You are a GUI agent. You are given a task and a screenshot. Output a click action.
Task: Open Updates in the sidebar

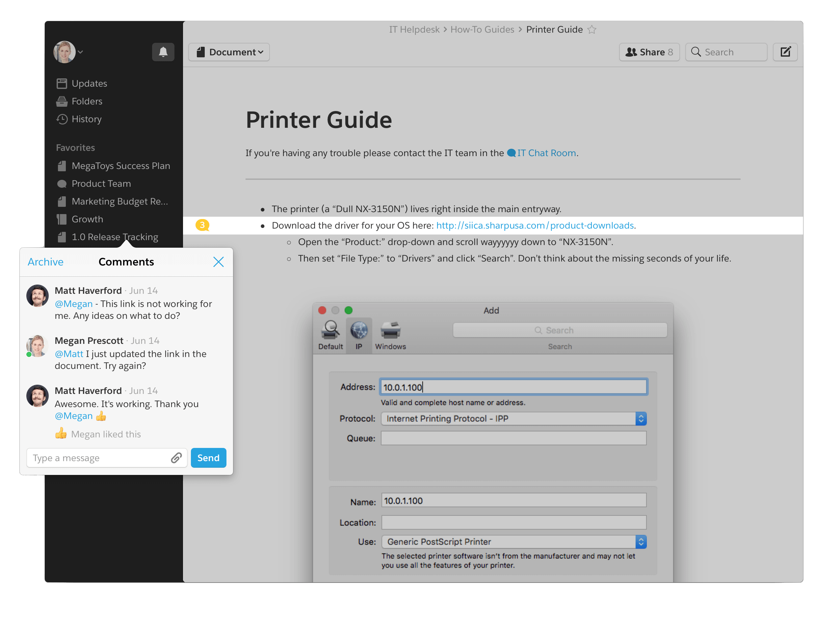(89, 83)
